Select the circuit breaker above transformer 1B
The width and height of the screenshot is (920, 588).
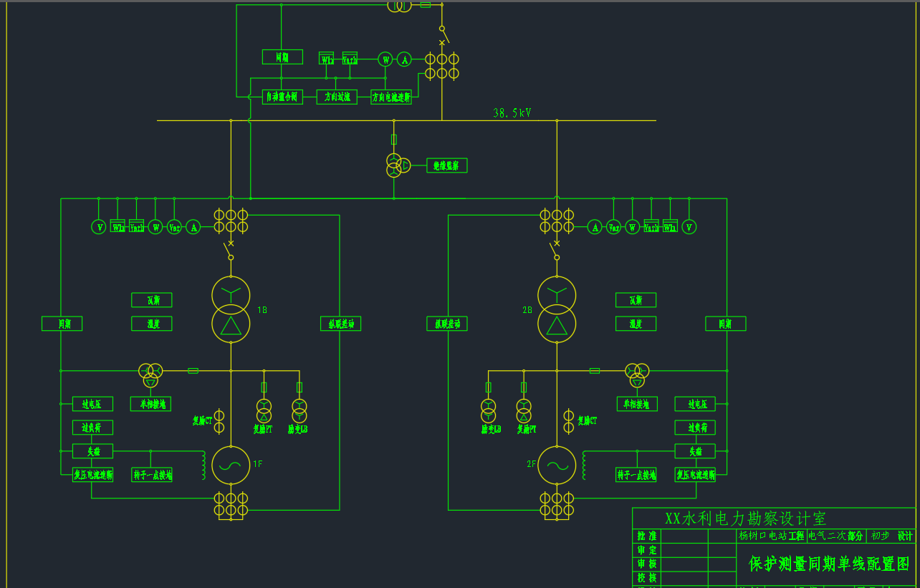tap(230, 251)
